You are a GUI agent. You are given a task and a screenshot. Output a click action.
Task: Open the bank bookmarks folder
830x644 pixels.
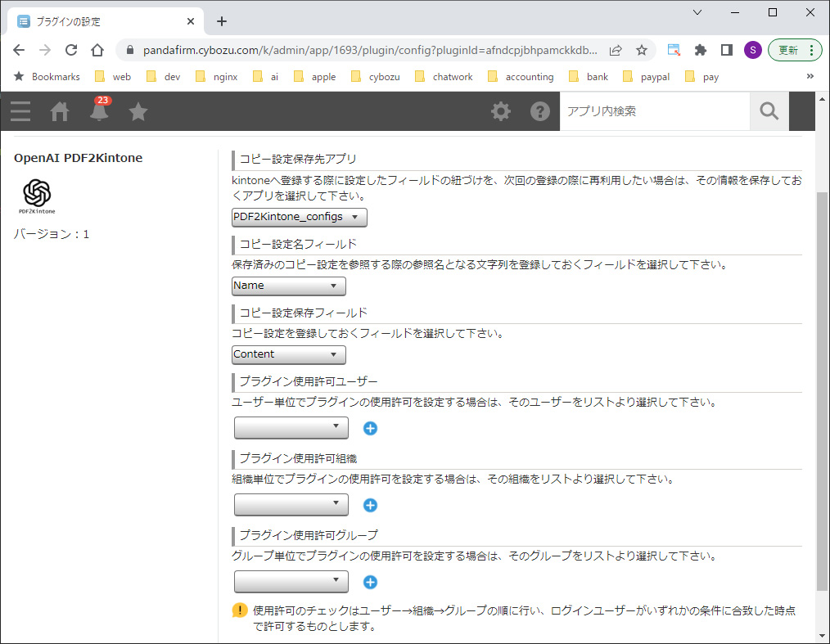coord(589,77)
